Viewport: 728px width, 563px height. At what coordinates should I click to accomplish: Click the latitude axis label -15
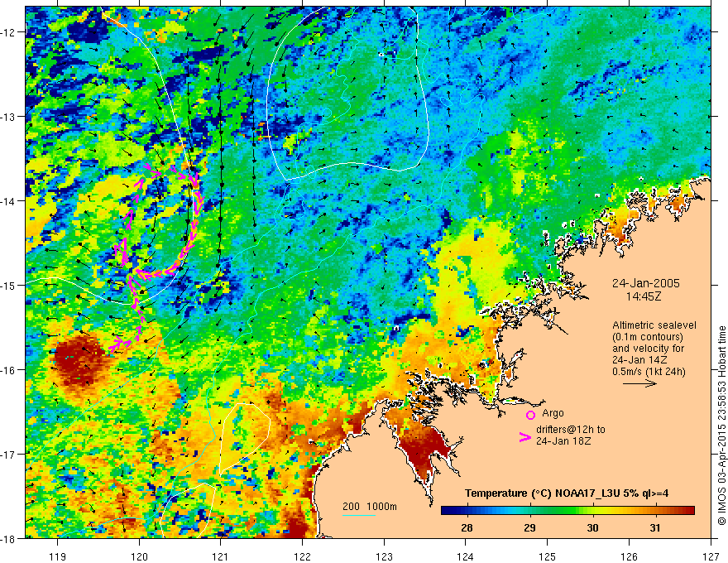click(8, 285)
